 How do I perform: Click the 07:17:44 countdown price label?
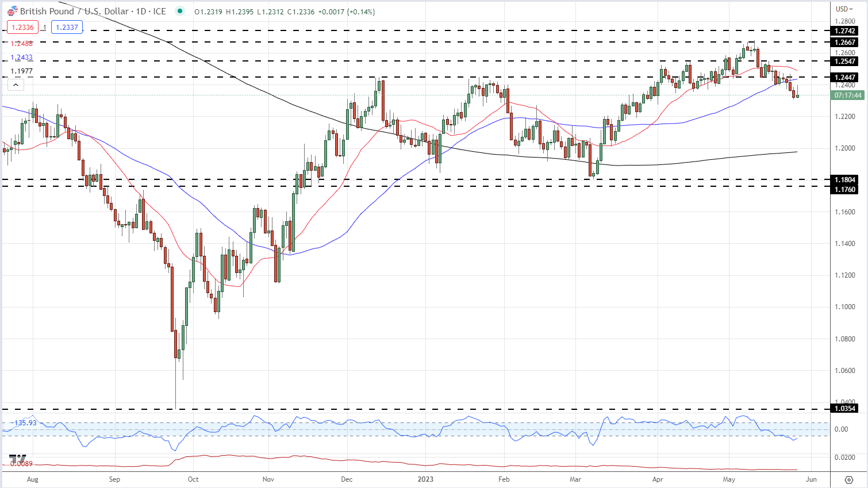[x=848, y=95]
